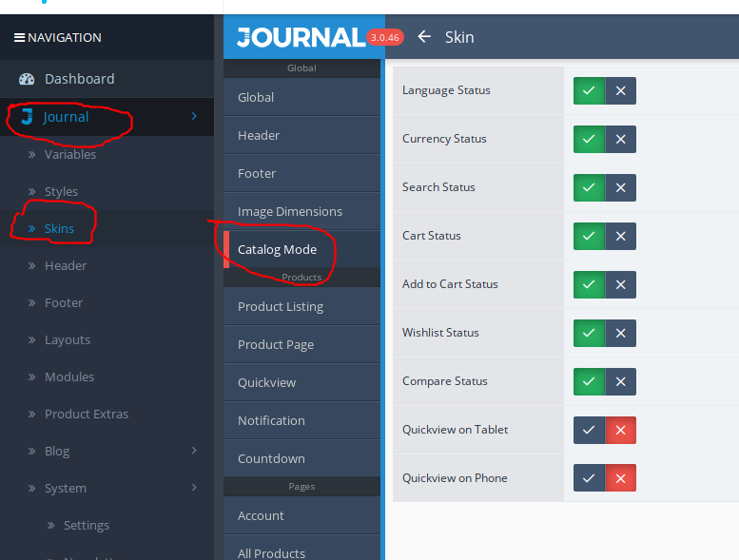Disable Quickview on Tablet red X
This screenshot has width=739, height=560.
point(621,430)
